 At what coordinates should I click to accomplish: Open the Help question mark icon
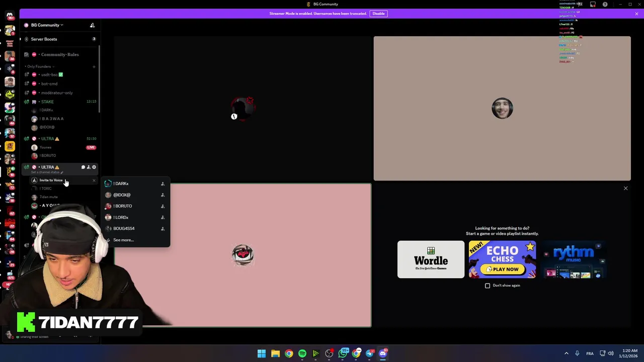point(605,5)
